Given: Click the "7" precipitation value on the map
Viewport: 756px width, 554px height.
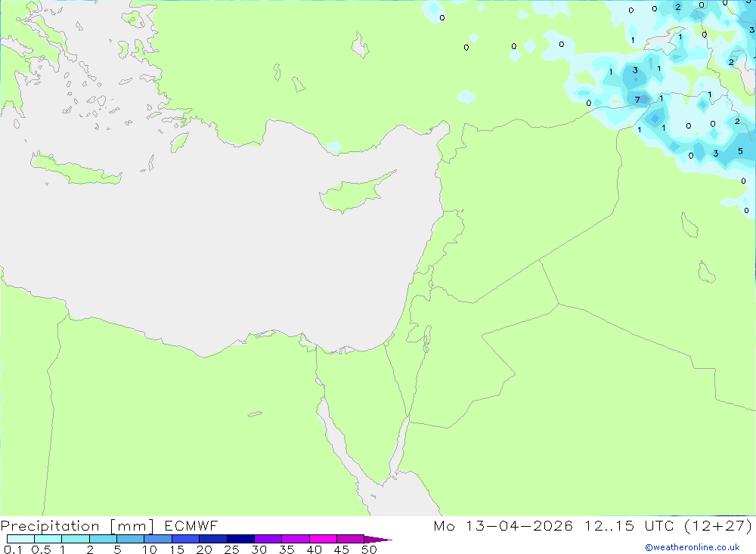Looking at the screenshot, I should click(637, 100).
